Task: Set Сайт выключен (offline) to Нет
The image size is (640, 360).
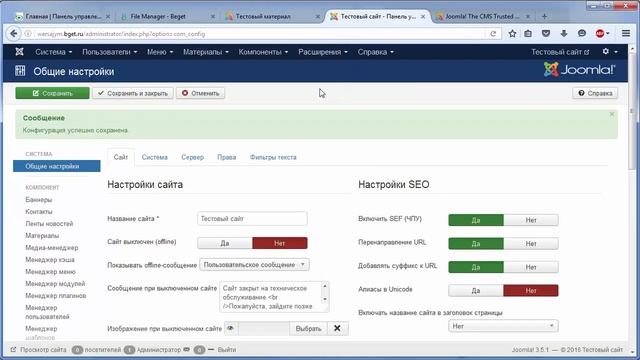Action: (280, 243)
